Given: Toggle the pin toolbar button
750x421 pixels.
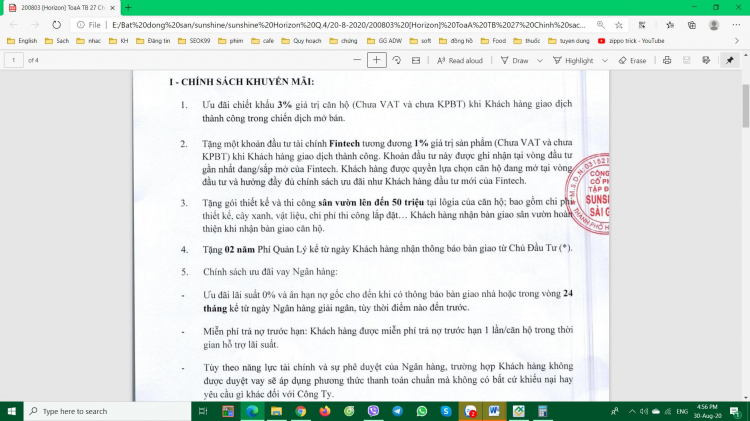Looking at the screenshot, I should 729,60.
